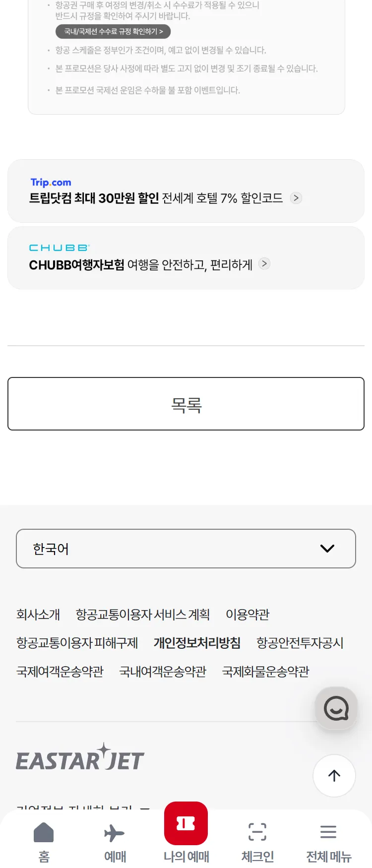Open the 이용약관 terms link
The image size is (372, 868).
pos(248,615)
